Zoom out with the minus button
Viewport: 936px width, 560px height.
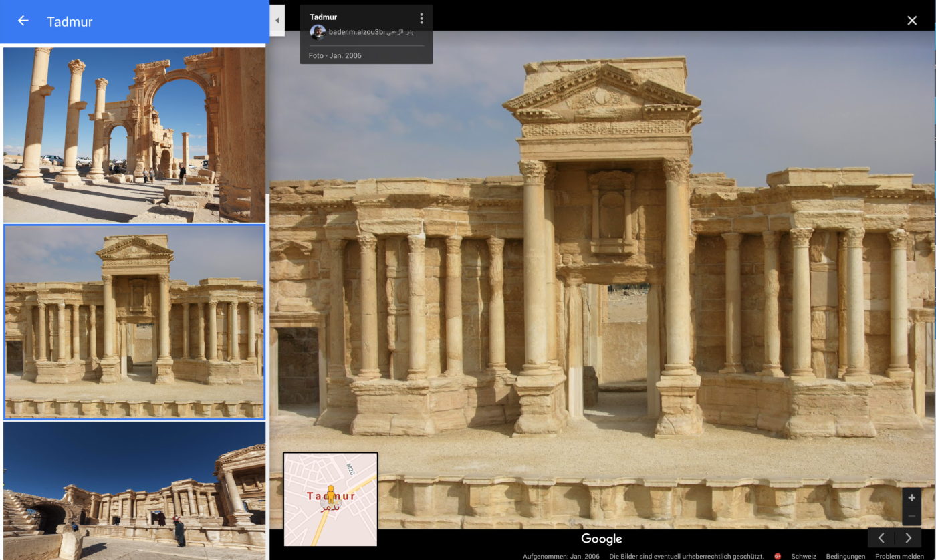pos(911,516)
